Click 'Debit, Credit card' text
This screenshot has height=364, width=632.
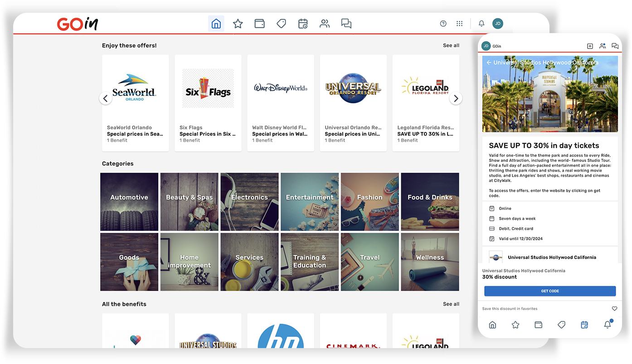coord(516,229)
